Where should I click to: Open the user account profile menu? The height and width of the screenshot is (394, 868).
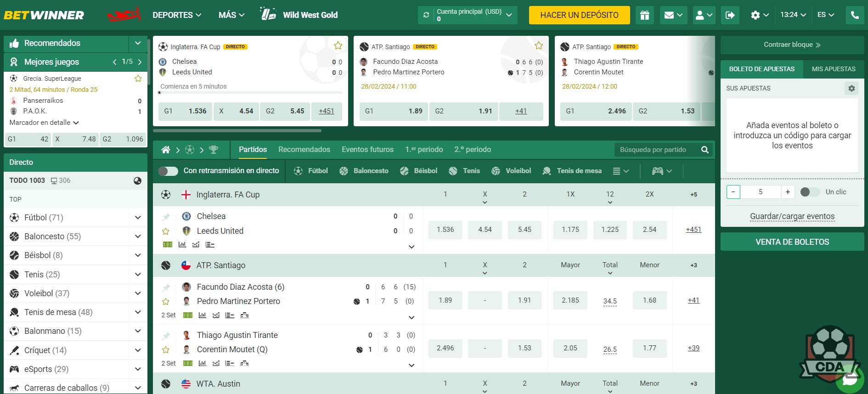pos(704,15)
